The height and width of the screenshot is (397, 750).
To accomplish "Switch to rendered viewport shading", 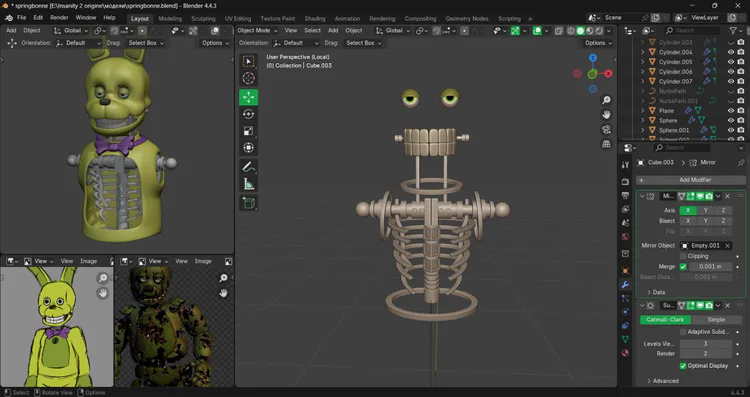I will [x=599, y=31].
